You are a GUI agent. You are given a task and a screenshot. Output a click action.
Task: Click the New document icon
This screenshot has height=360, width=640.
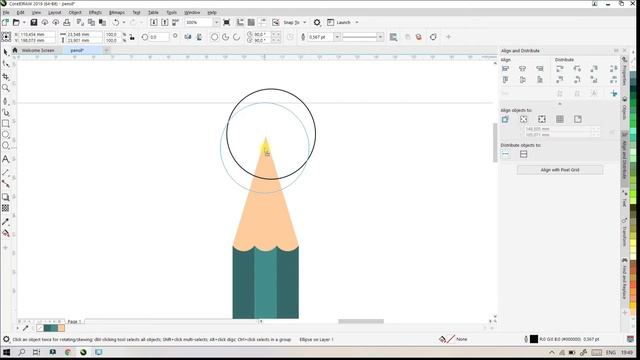click(x=5, y=22)
